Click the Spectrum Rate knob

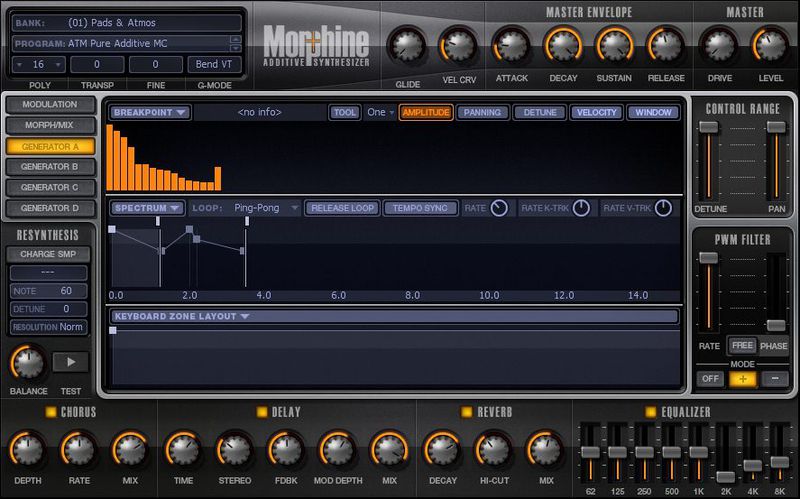pyautogui.click(x=499, y=208)
